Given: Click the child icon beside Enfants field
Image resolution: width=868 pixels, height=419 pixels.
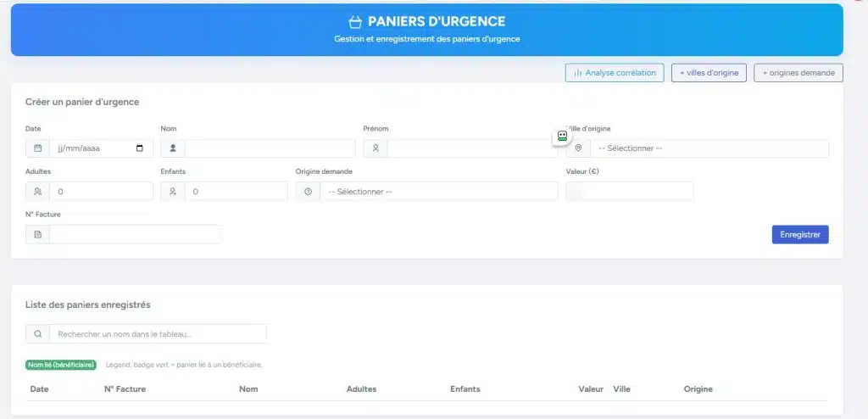Looking at the screenshot, I should (x=173, y=191).
